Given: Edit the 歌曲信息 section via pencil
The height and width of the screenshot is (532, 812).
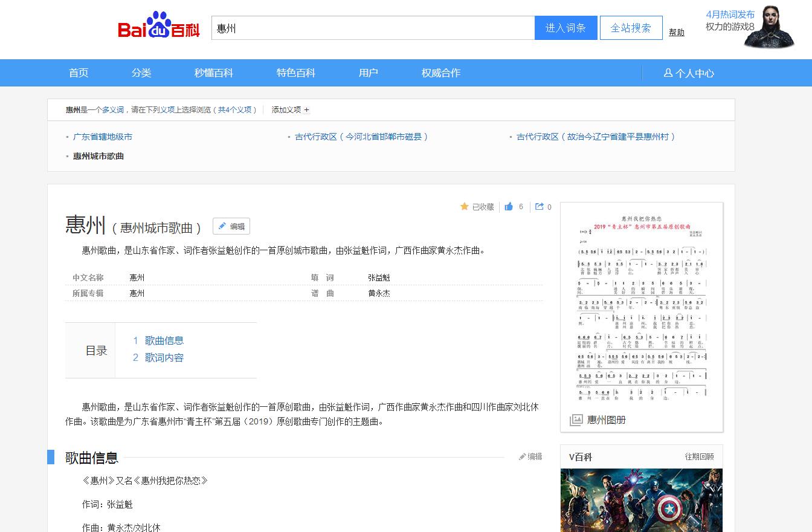Looking at the screenshot, I should [530, 456].
